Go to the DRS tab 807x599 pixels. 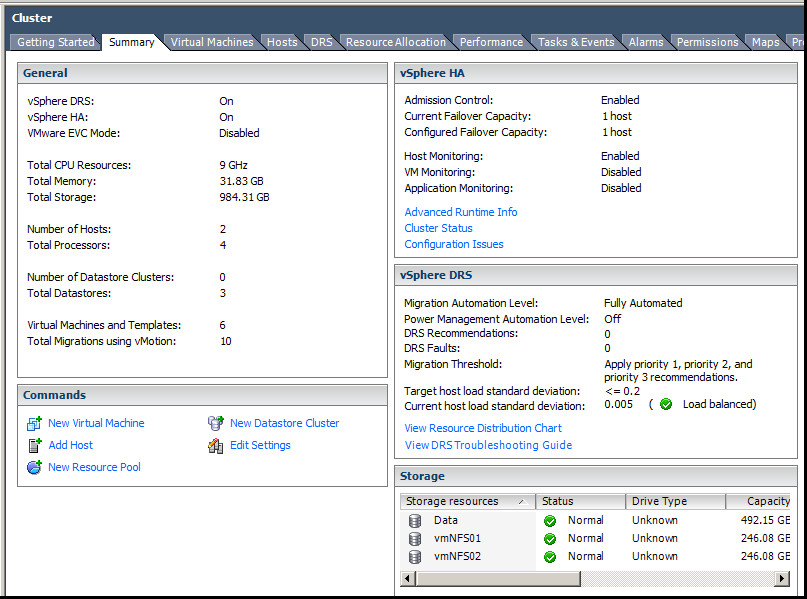[322, 42]
